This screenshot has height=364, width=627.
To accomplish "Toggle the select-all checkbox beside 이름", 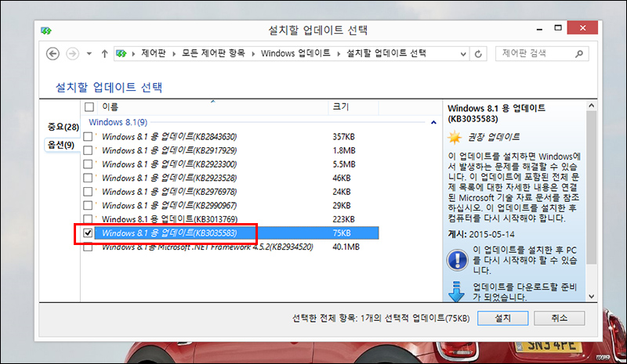I will [x=89, y=107].
